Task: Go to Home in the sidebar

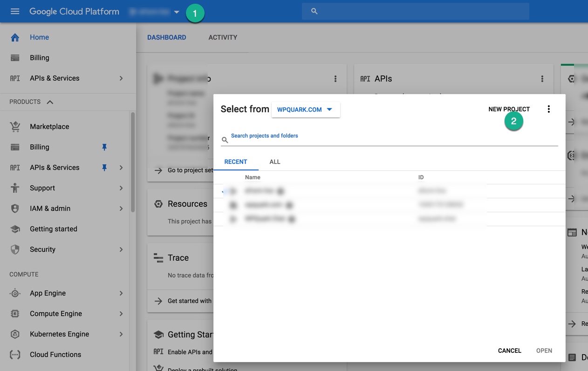Action: pyautogui.click(x=39, y=37)
